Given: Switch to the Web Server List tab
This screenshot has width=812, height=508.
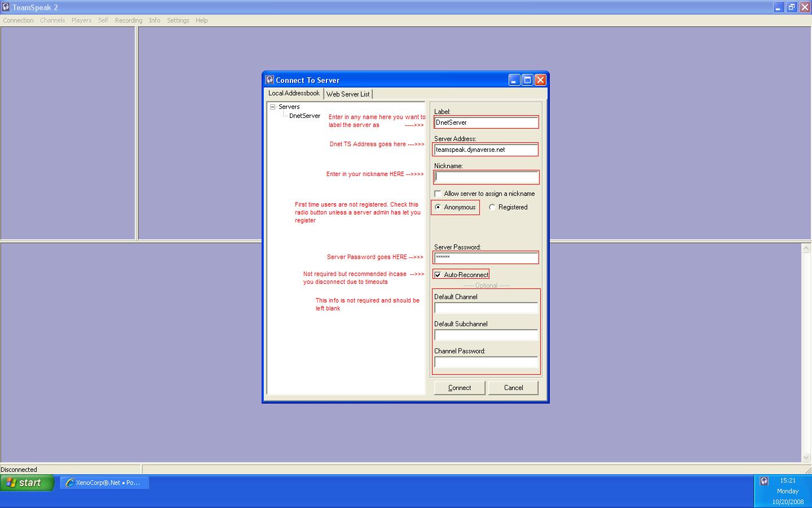Looking at the screenshot, I should [348, 94].
